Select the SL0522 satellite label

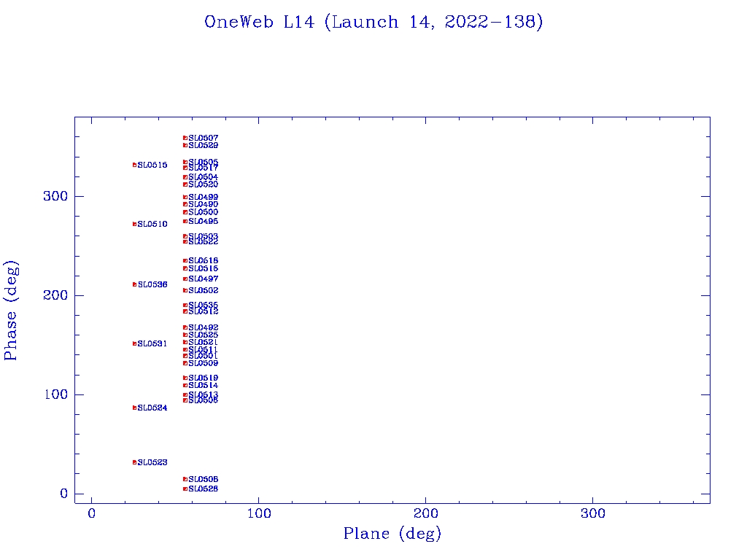(204, 242)
